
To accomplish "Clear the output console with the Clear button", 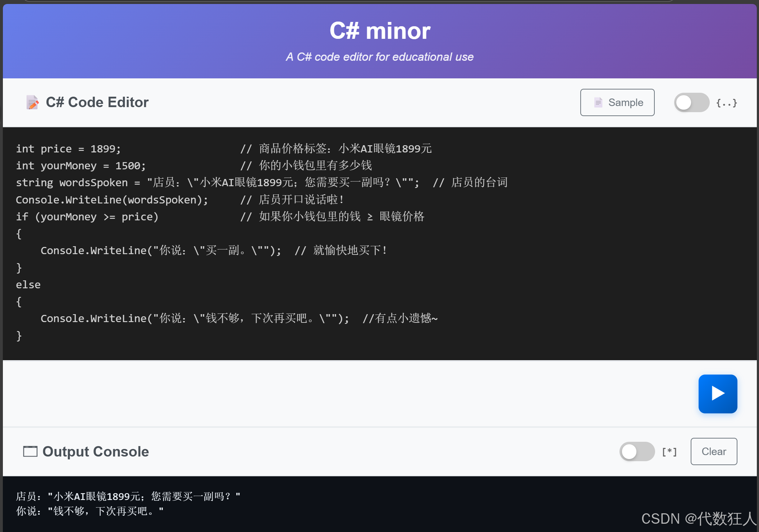I will [x=713, y=451].
